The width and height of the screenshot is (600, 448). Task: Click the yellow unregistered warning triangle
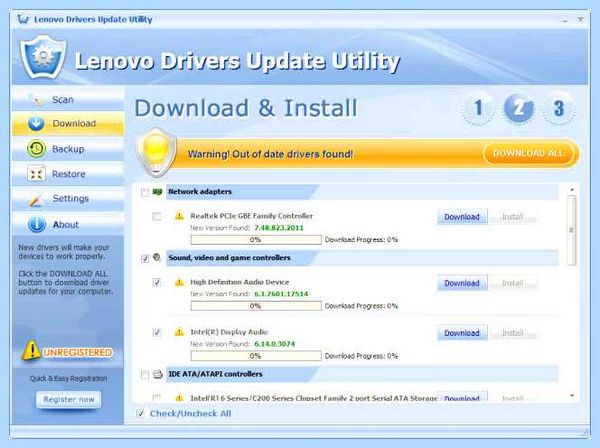pos(31,350)
